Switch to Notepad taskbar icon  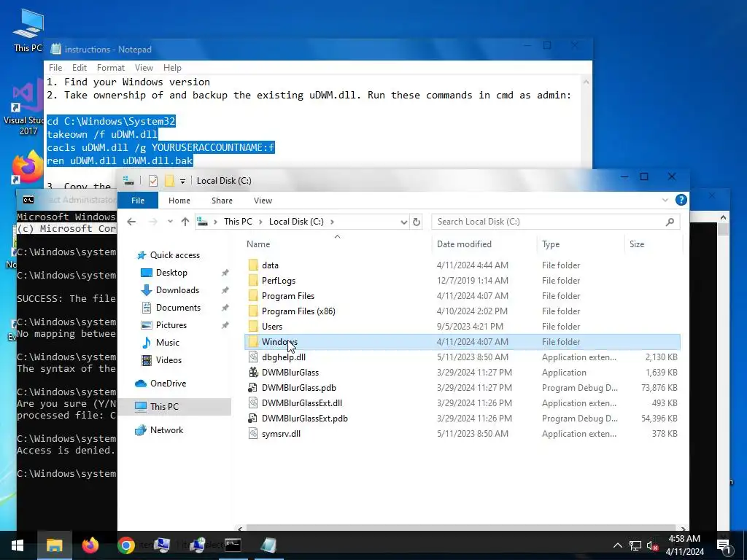coord(268,545)
